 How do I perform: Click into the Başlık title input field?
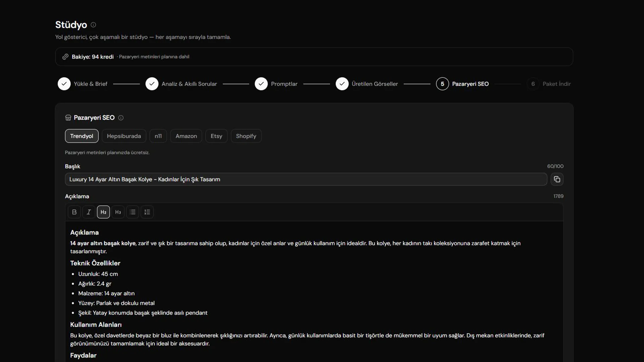[x=306, y=179]
